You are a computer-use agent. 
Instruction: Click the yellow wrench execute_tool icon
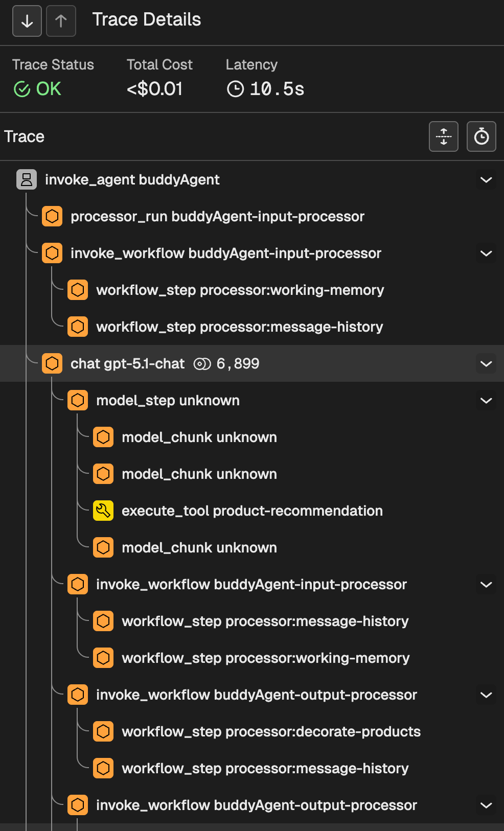point(103,511)
